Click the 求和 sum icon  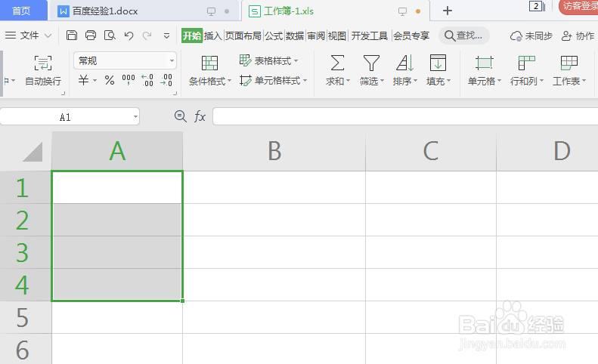(337, 63)
